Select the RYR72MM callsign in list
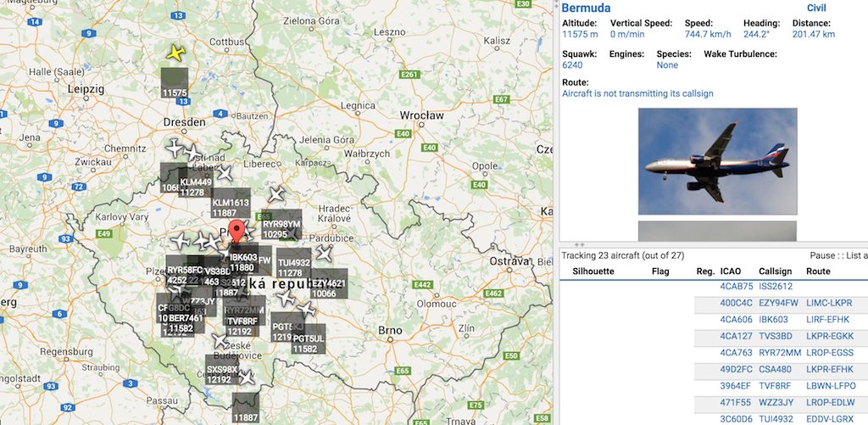This screenshot has width=868, height=425. click(x=780, y=353)
